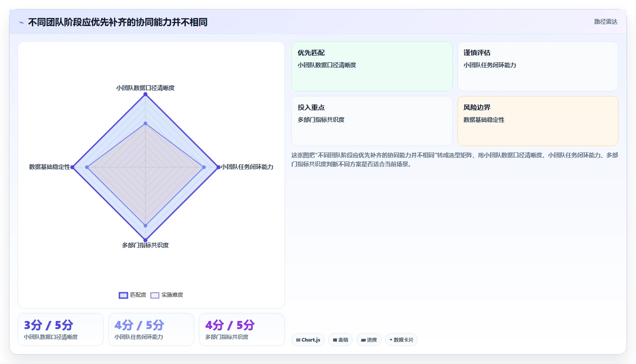Click the 数据基础稳定性 radar axis label
This screenshot has width=636, height=364.
50,167
